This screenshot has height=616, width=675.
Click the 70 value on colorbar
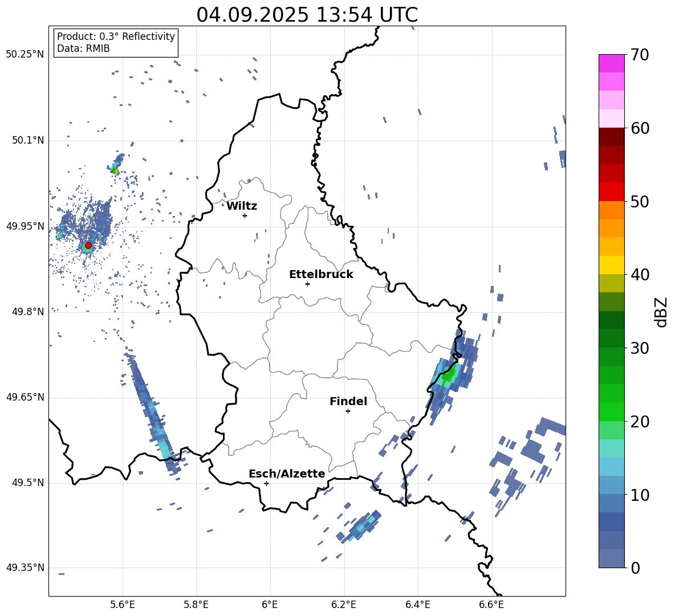click(x=640, y=55)
